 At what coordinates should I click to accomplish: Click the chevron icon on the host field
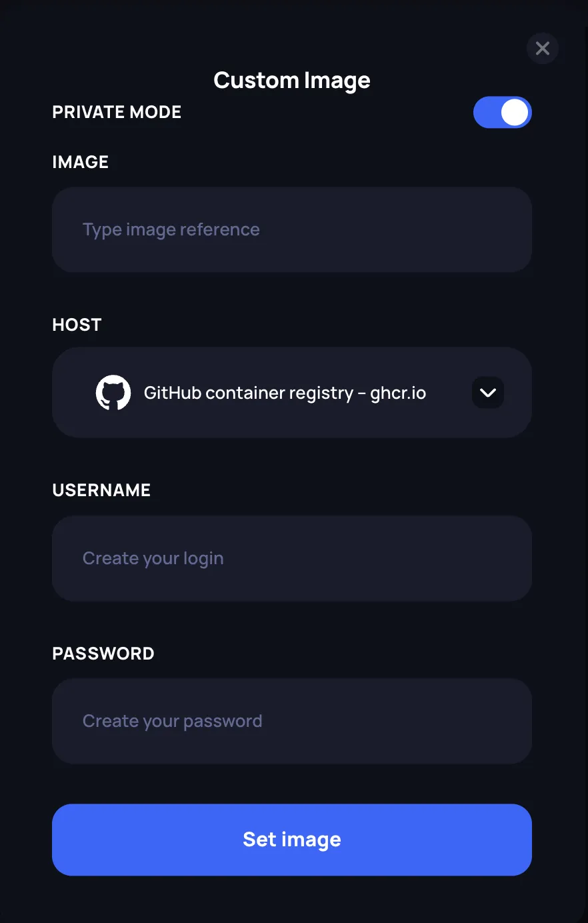[x=487, y=392]
